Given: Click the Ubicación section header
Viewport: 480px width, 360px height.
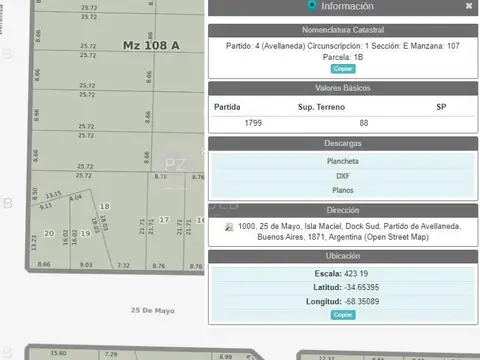Looking at the screenshot, I should tap(343, 256).
